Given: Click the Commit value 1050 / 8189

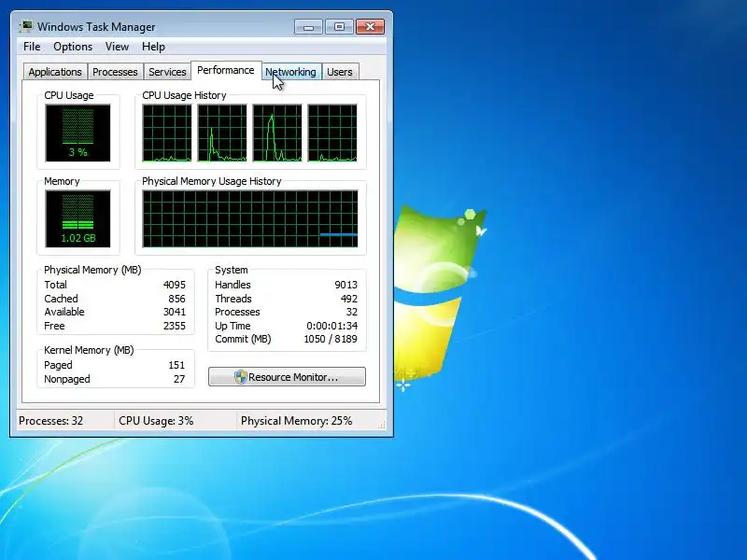Looking at the screenshot, I should [x=331, y=339].
